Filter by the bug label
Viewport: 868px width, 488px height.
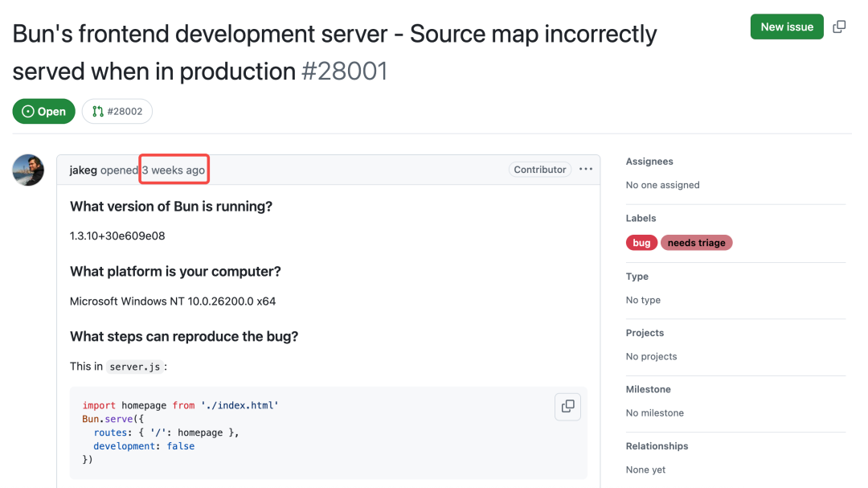click(641, 243)
